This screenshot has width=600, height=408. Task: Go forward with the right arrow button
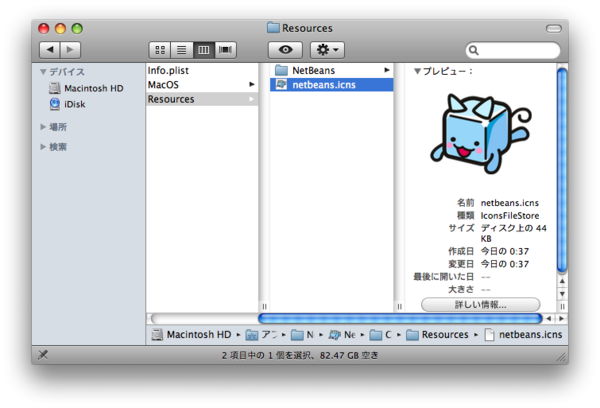pyautogui.click(x=70, y=50)
